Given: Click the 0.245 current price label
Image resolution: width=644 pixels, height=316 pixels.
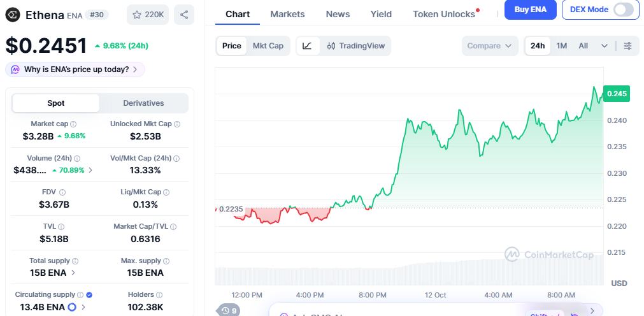Looking at the screenshot, I should click(616, 94).
